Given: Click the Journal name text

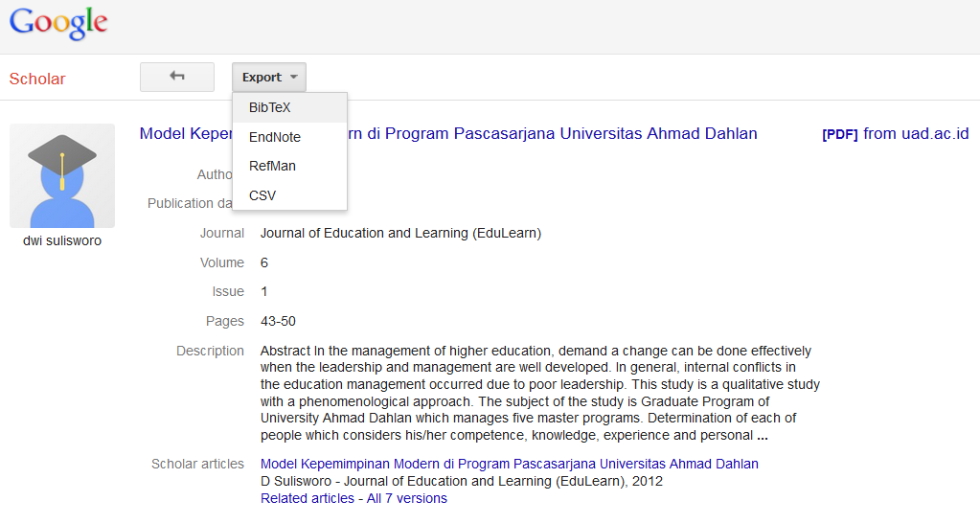Looking at the screenshot, I should (400, 233).
